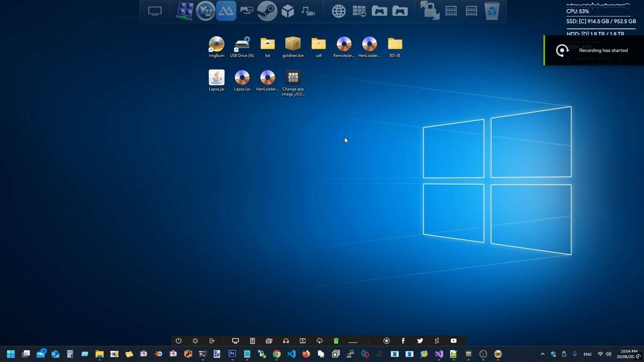The height and width of the screenshot is (362, 644).
Task: Open Google Chrome from the taskbar
Action: point(276,354)
